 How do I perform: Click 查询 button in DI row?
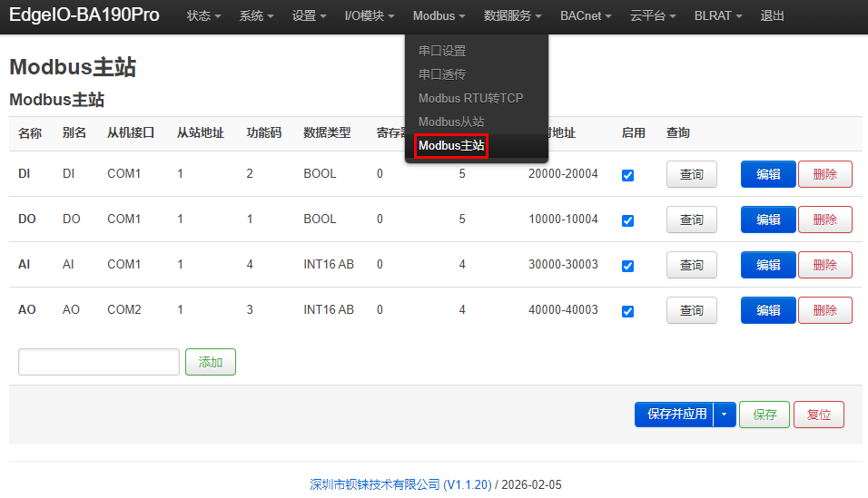pos(692,174)
